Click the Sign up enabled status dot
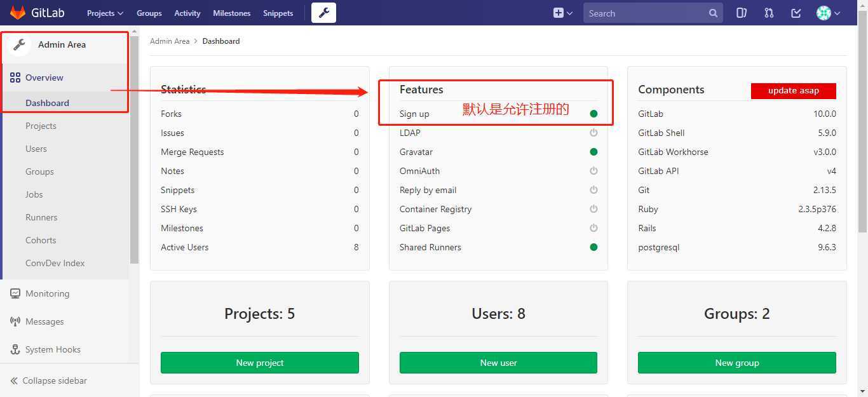Viewport: 868px width, 397px height. pyautogui.click(x=593, y=114)
